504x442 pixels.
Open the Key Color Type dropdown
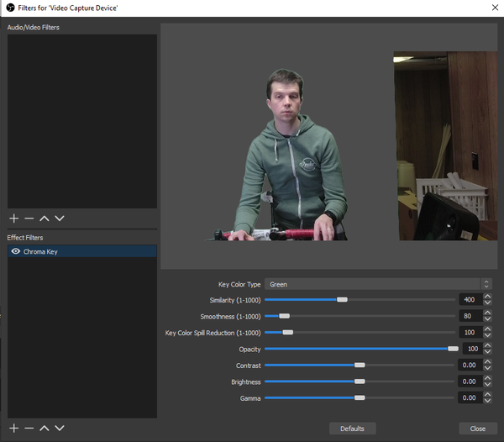coord(377,284)
